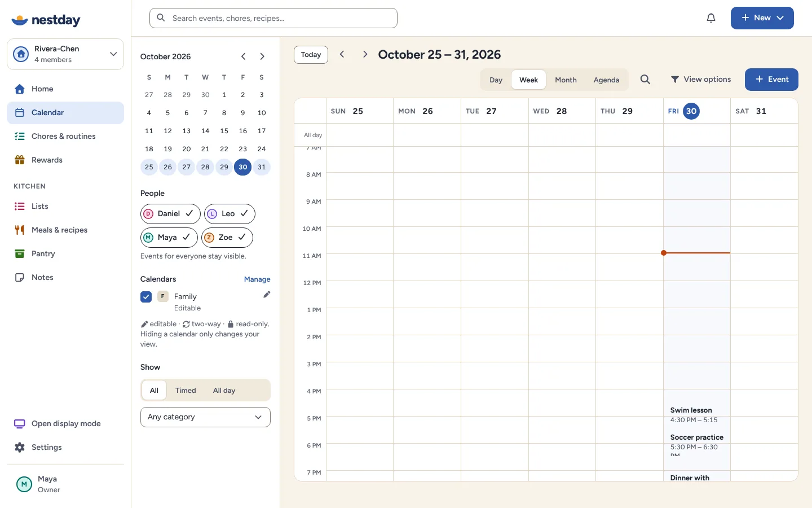The width and height of the screenshot is (812, 508).
Task: Select the Week view tab
Action: (528, 80)
